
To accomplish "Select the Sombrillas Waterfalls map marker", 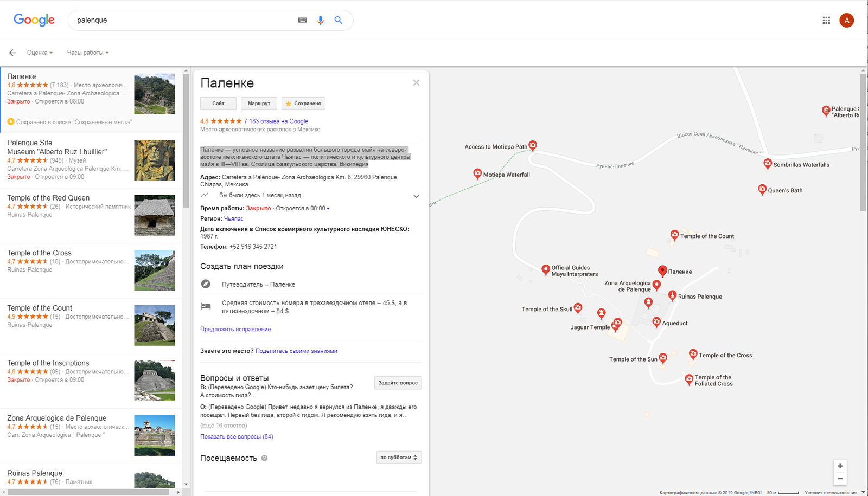I will pos(768,163).
